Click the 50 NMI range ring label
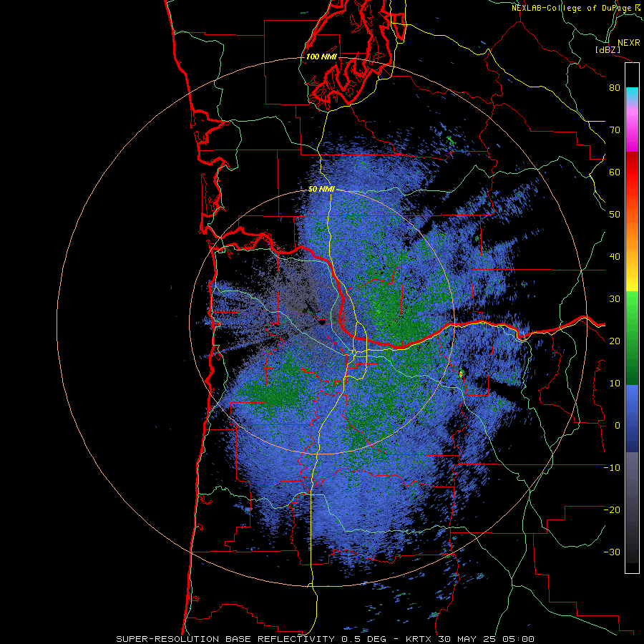 (321, 190)
